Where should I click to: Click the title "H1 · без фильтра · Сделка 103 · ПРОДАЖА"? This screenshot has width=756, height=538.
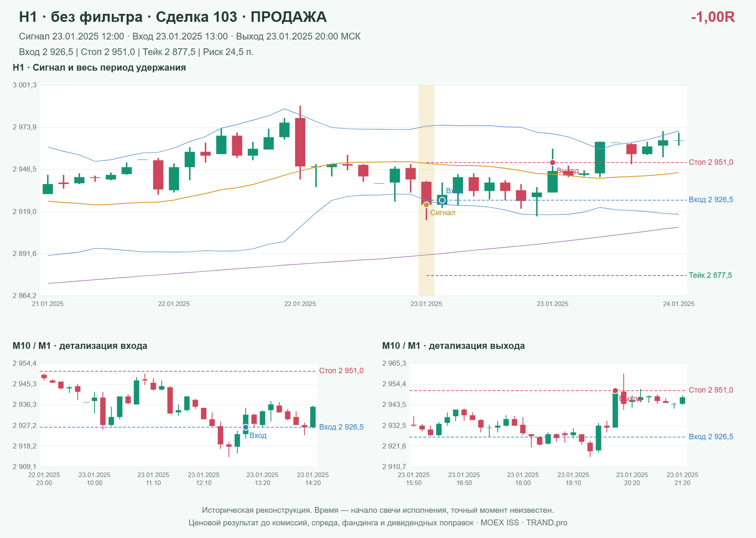click(x=173, y=17)
